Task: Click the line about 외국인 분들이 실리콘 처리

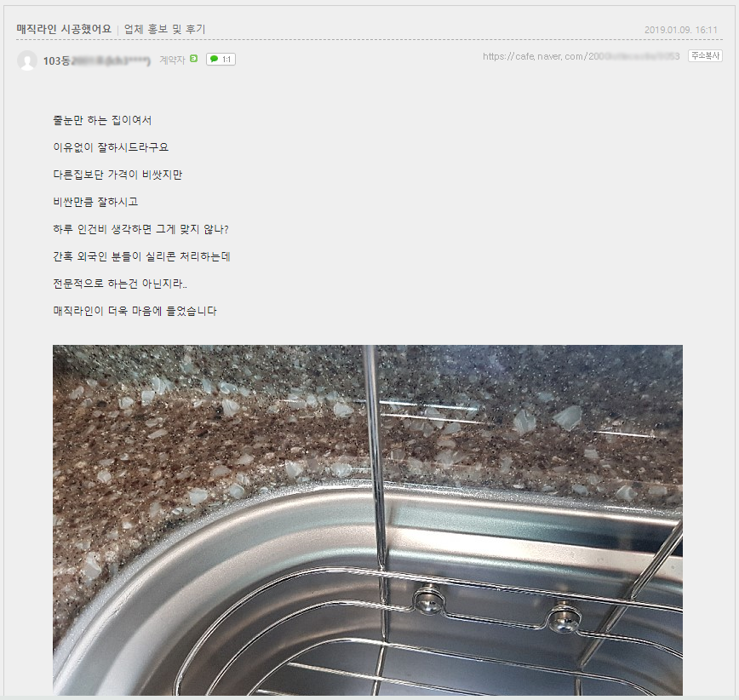Action: (x=142, y=257)
